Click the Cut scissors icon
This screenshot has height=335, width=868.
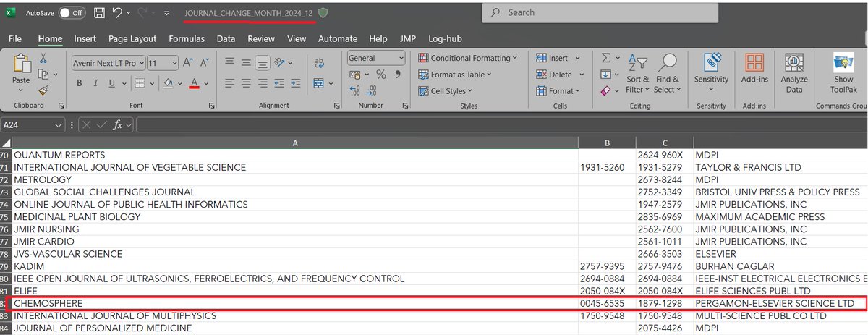[x=43, y=59]
